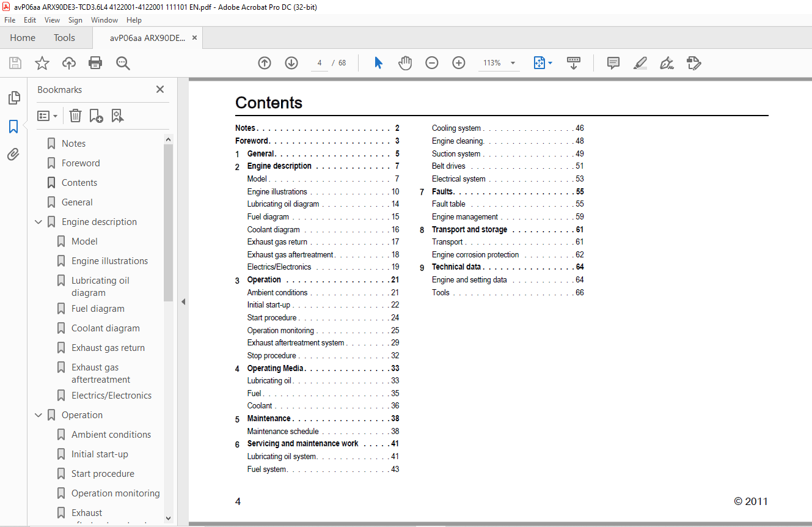Close the Bookmarks panel
The height and width of the screenshot is (527, 812).
(x=160, y=89)
